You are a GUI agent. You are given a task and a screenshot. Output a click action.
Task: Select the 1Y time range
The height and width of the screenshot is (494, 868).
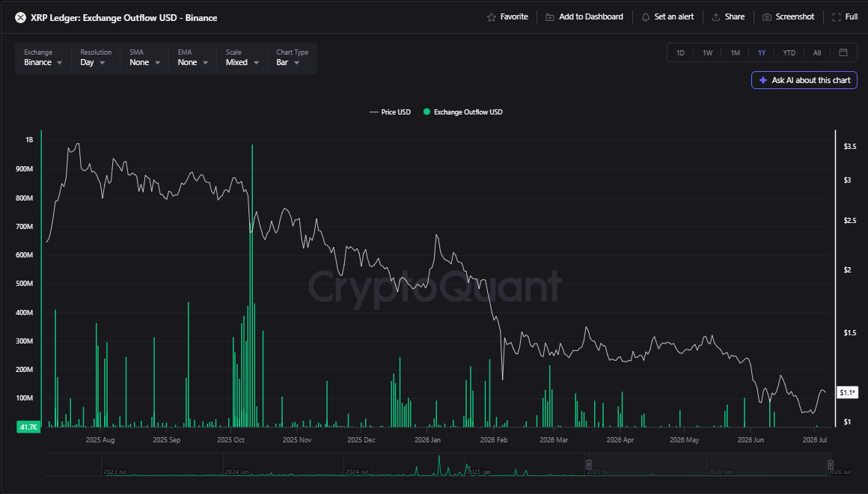point(762,53)
